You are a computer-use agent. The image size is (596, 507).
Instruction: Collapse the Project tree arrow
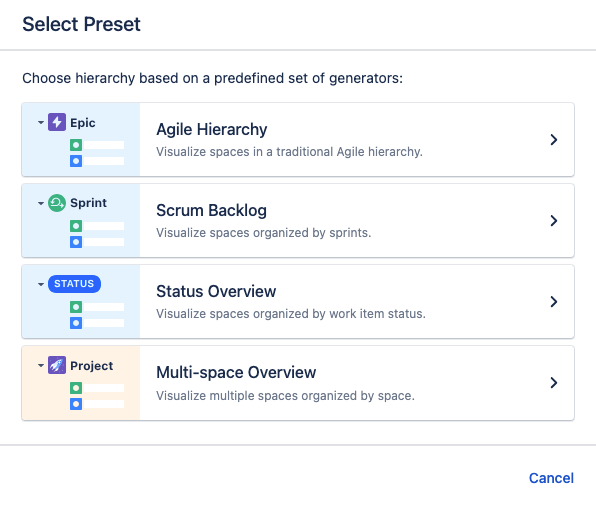(x=41, y=366)
